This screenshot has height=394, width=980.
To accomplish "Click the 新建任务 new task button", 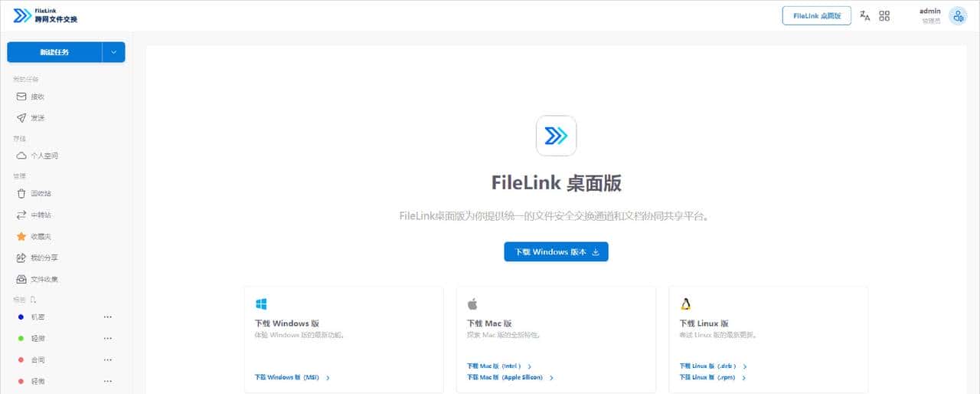I will click(x=54, y=52).
